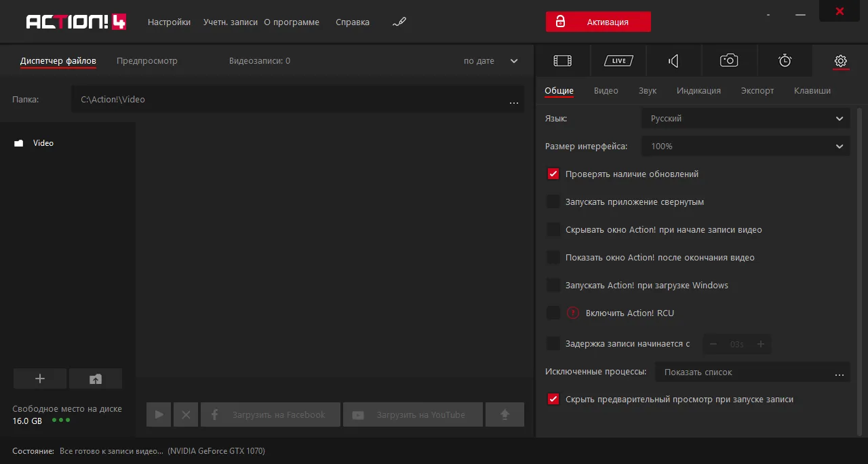Open the benchmark stopwatch icon tab

click(785, 61)
